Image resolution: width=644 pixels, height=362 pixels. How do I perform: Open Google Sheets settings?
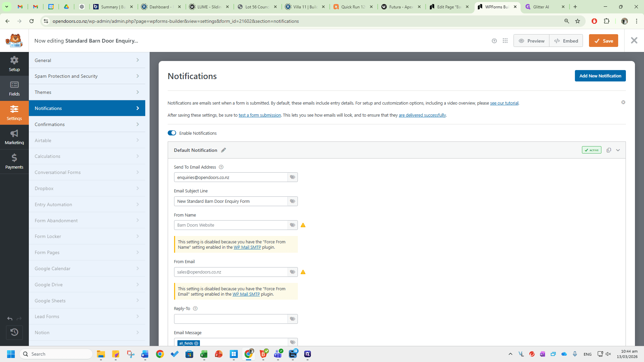87,301
